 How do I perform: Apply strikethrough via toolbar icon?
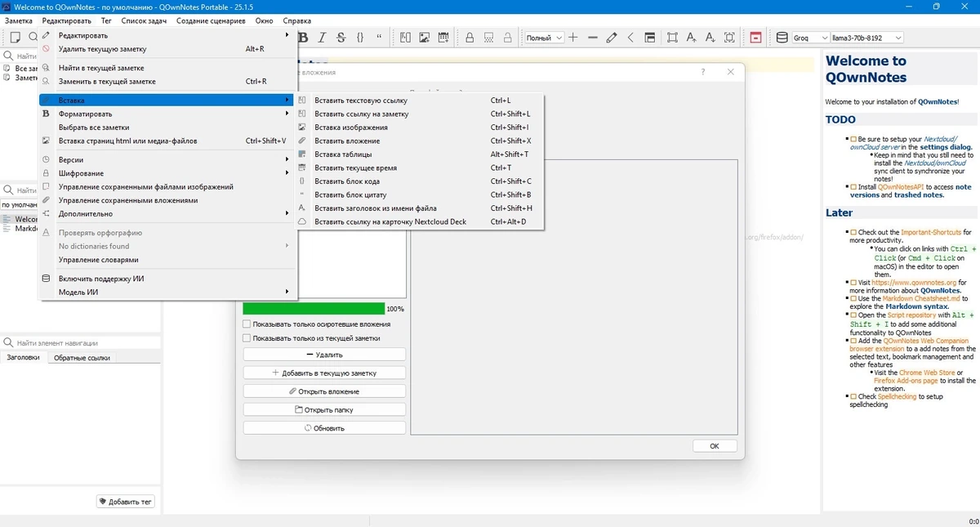(341, 38)
